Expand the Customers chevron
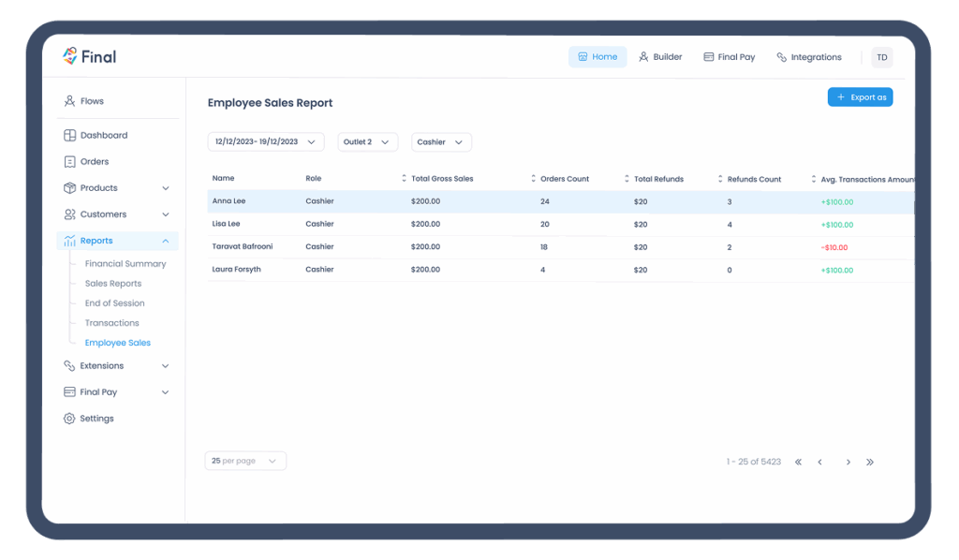Viewport: 959px width, 560px height. (166, 214)
